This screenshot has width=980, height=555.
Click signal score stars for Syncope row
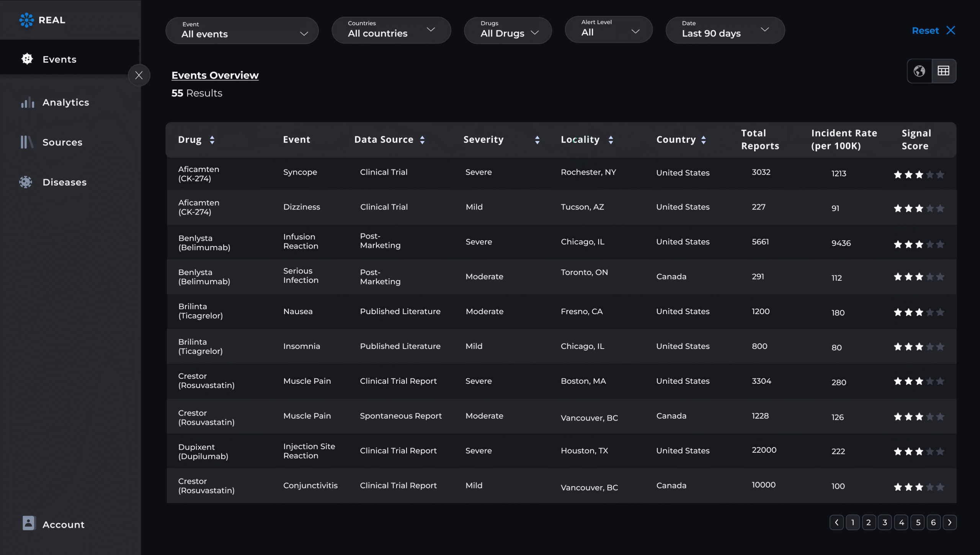tap(919, 175)
